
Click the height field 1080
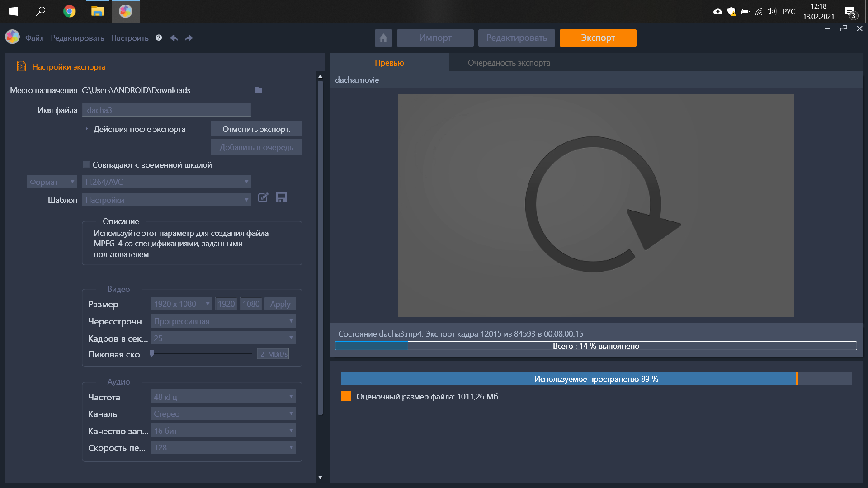tap(251, 304)
